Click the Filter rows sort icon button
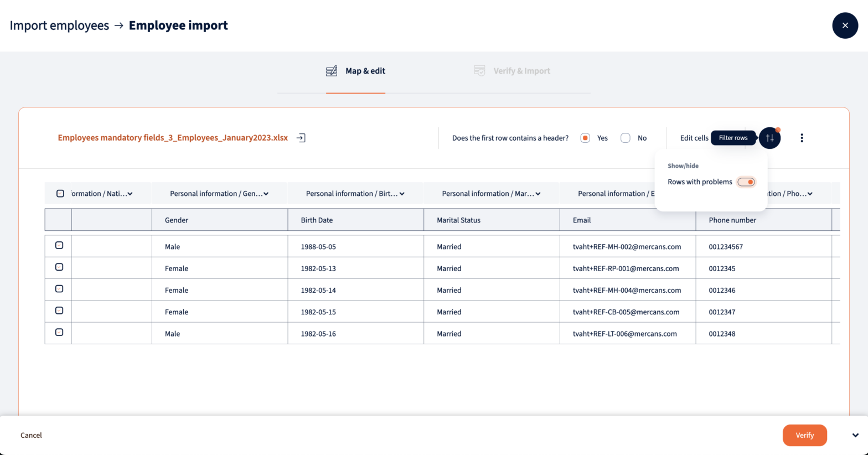Screen dimensions: 868x455 (x=769, y=138)
